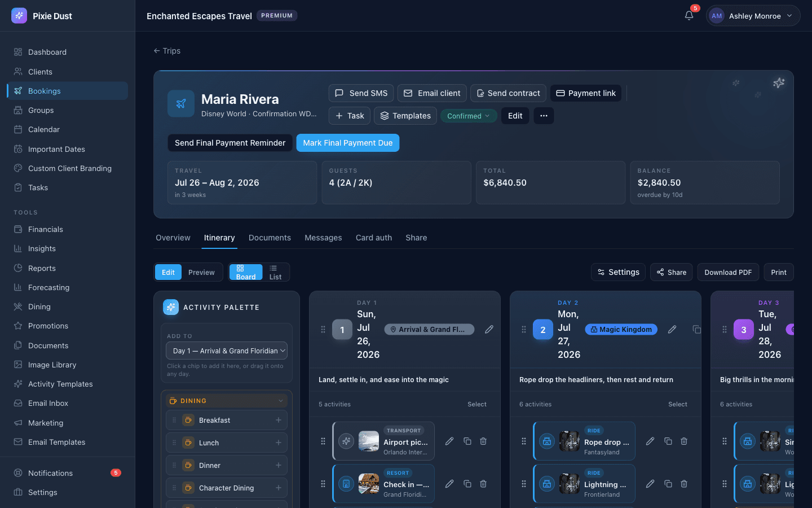Edit the Airport pickup activity pencil icon
The image size is (812, 508).
pos(449,441)
